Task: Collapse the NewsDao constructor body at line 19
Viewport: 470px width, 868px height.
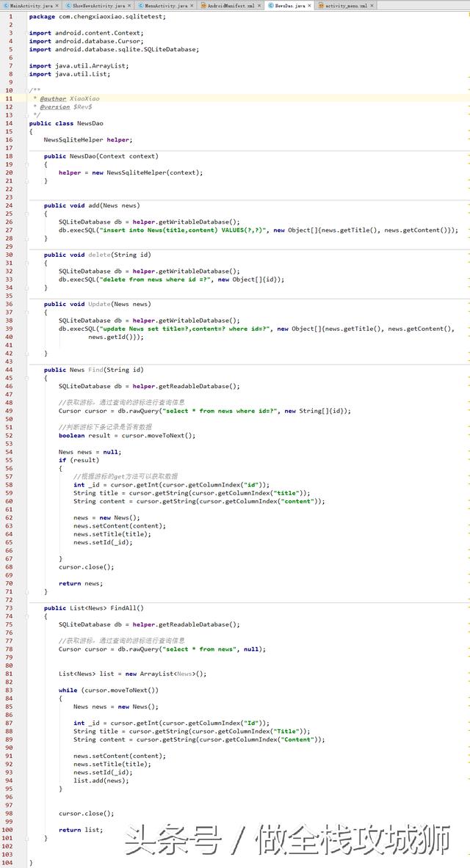Action: 26,164
